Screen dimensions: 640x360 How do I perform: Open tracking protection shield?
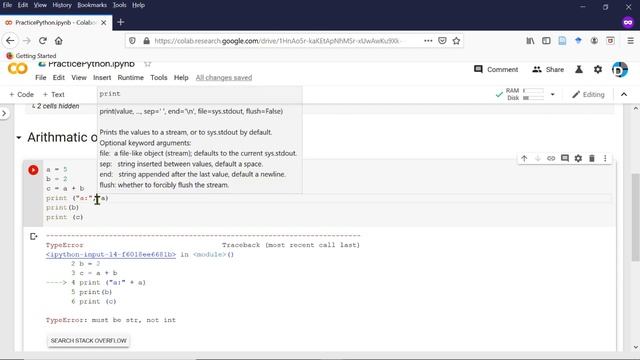point(132,41)
